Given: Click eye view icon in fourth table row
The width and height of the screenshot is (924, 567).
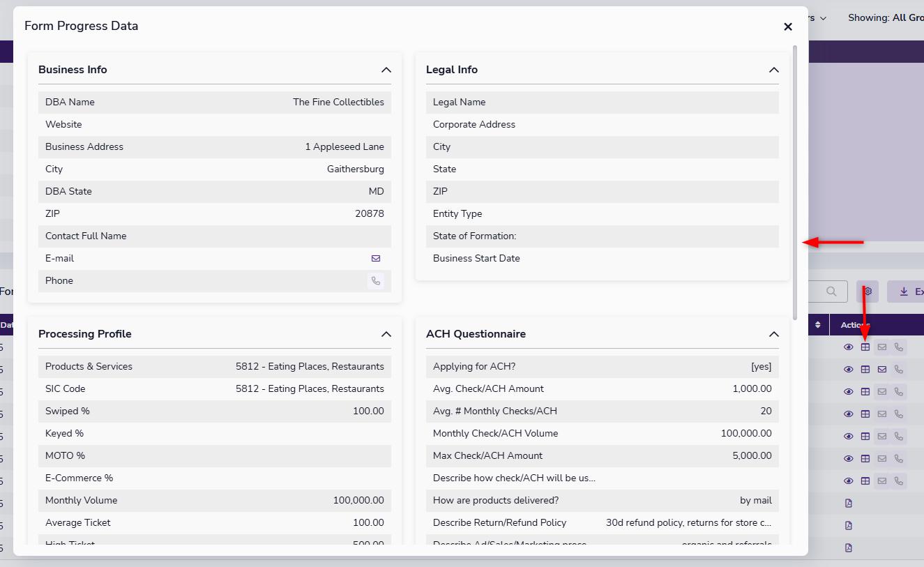Looking at the screenshot, I should click(849, 414).
